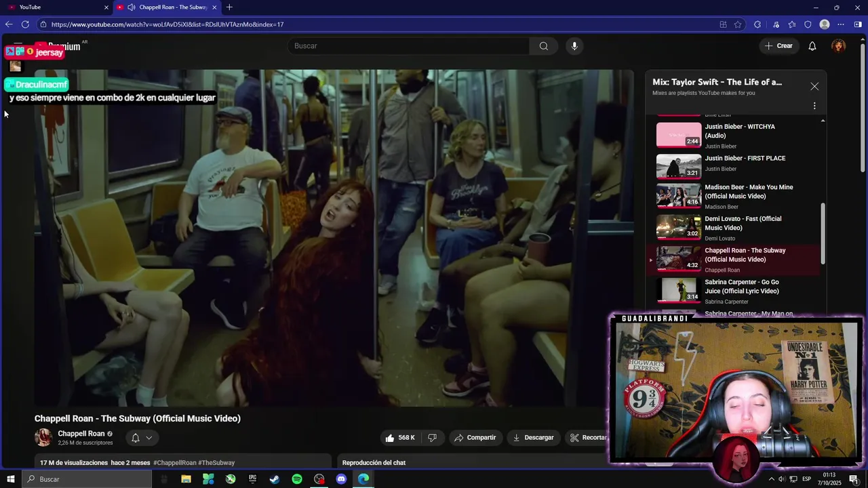
Task: Click the Mix: Taylor Swift playlist title
Action: point(717,82)
